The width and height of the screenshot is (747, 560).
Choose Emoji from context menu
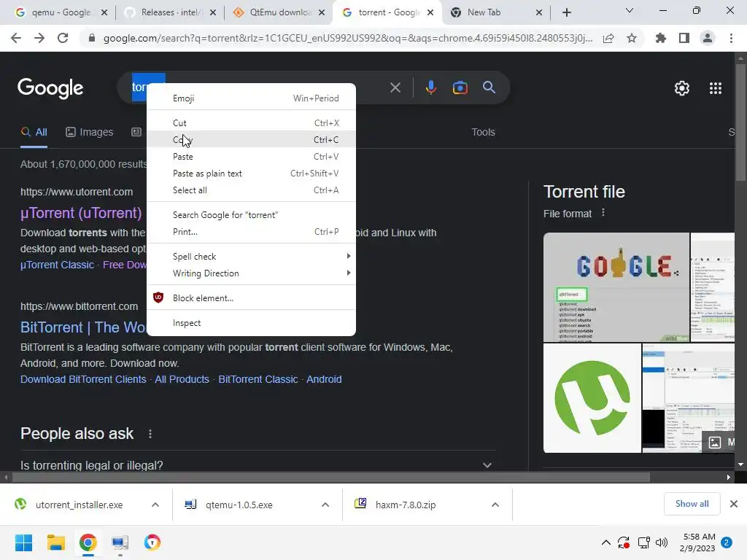[252, 98]
